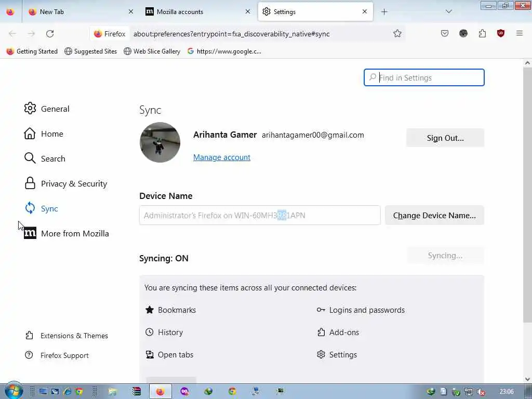Click the uBlock Origin shield icon
This screenshot has height=399, width=532.
click(x=501, y=33)
